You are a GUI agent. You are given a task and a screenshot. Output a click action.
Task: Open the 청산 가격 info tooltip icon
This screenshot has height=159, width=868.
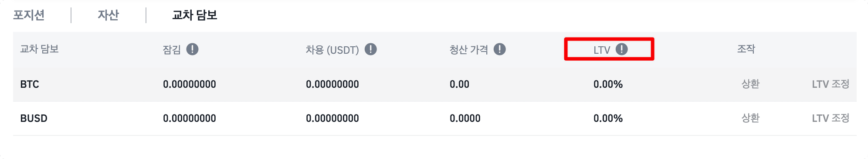[499, 49]
